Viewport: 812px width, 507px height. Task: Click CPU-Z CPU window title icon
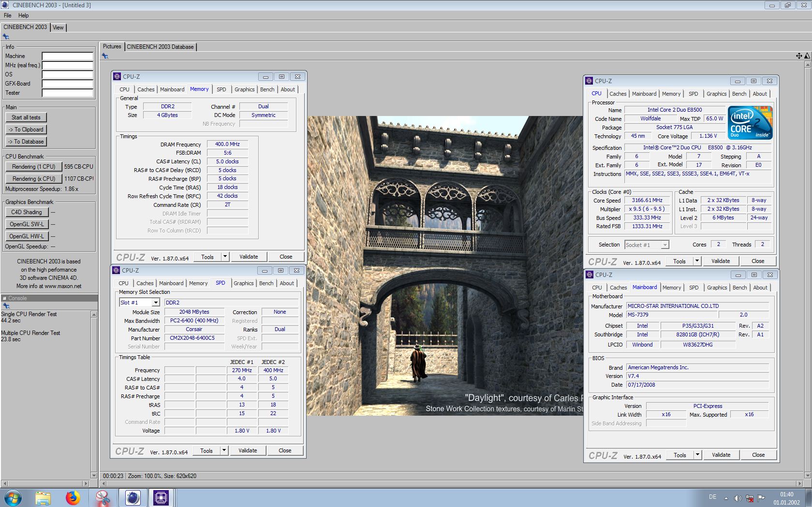(589, 81)
